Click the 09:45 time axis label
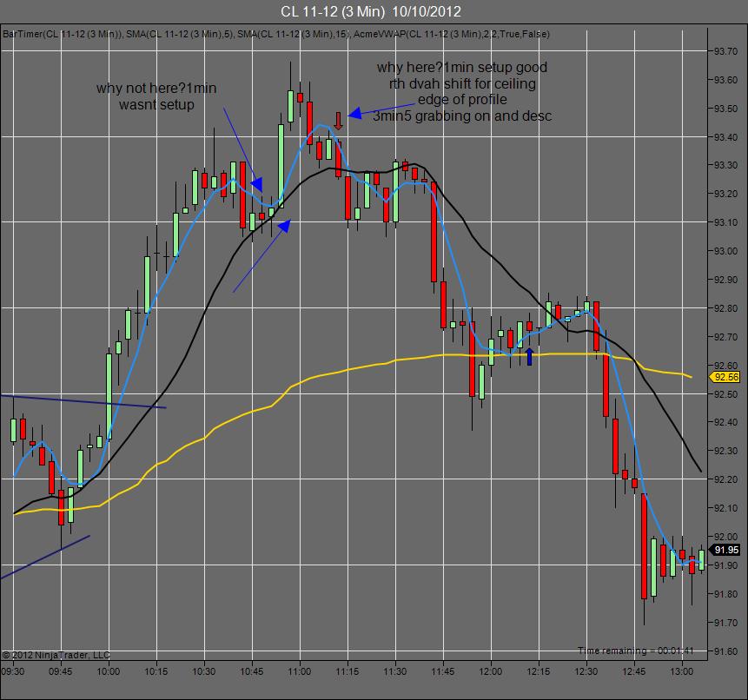The height and width of the screenshot is (700, 748). pos(61,671)
